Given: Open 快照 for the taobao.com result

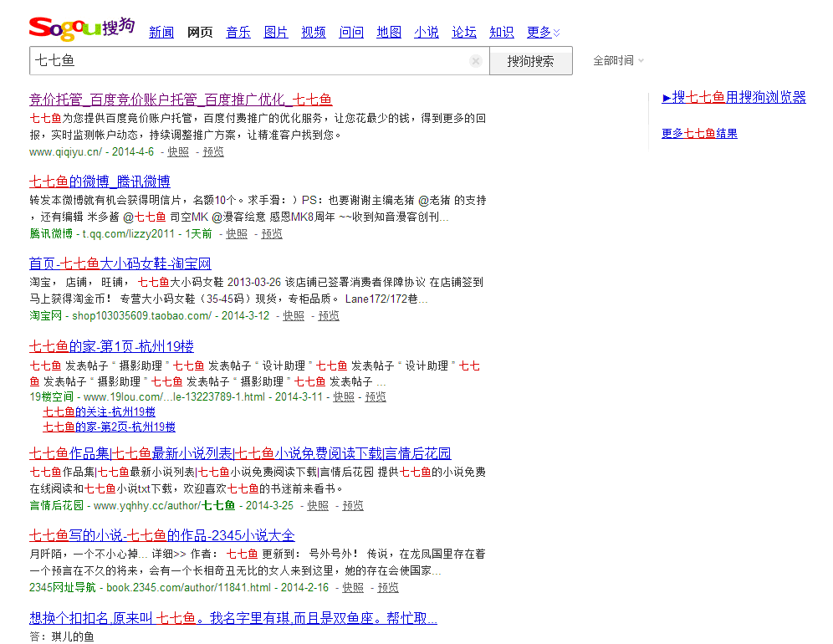Looking at the screenshot, I should pos(294,315).
